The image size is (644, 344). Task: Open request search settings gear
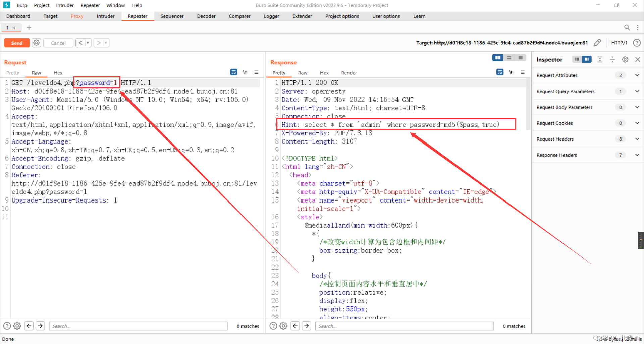pyautogui.click(x=17, y=326)
